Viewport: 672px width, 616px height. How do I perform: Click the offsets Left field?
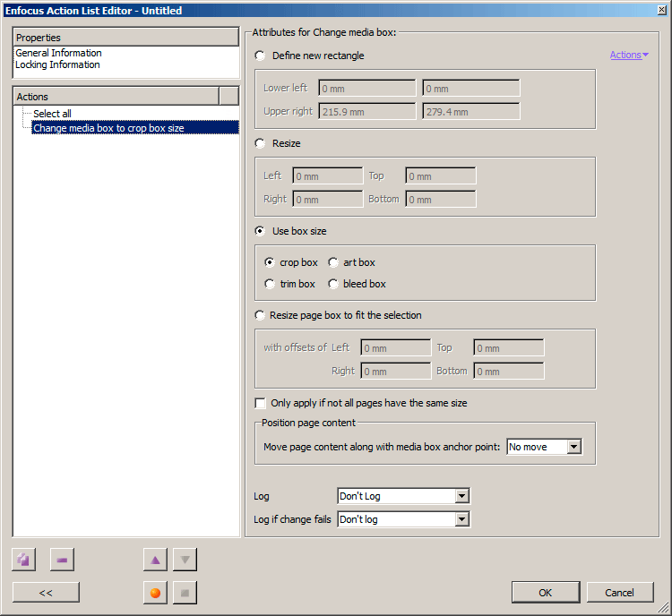[396, 347]
